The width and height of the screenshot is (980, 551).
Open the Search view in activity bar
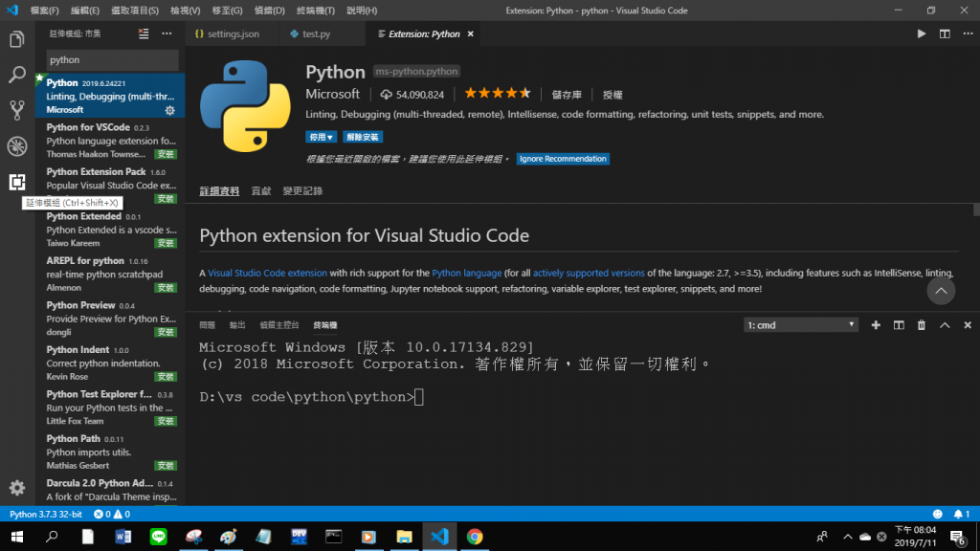point(17,75)
